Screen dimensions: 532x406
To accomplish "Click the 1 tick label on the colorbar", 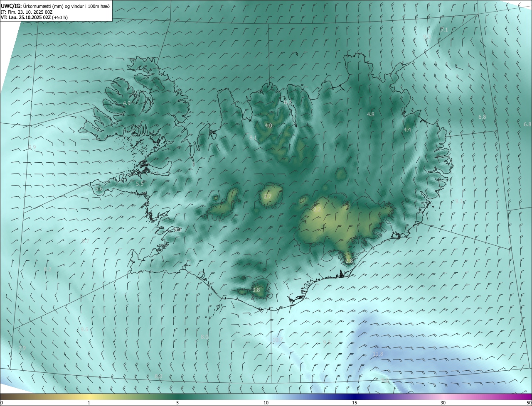I will (x=89, y=403).
